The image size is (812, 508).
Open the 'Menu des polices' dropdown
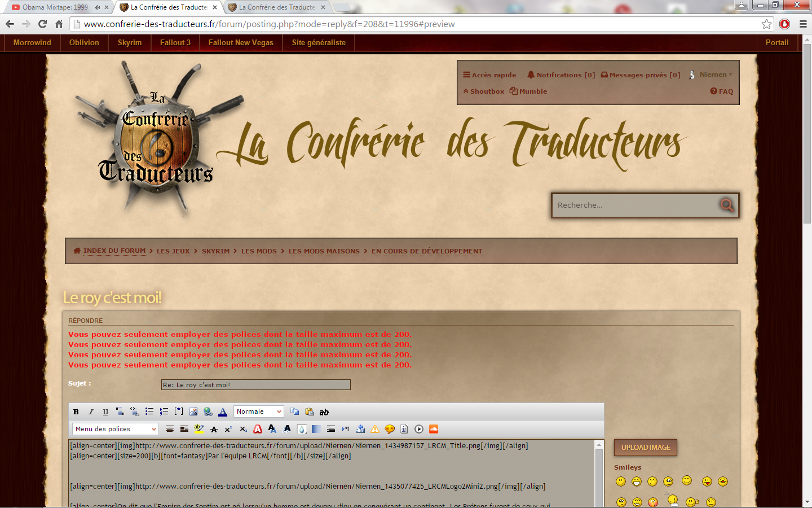click(x=116, y=429)
